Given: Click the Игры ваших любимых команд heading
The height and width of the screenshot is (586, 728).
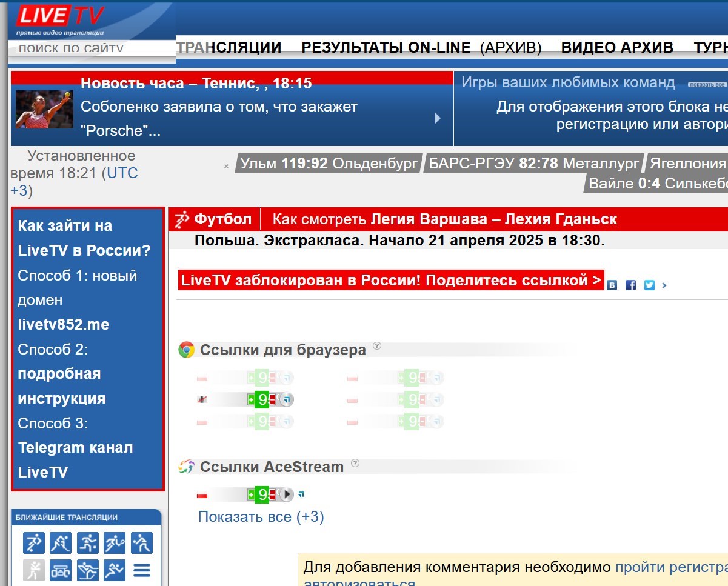Looking at the screenshot, I should pyautogui.click(x=568, y=82).
